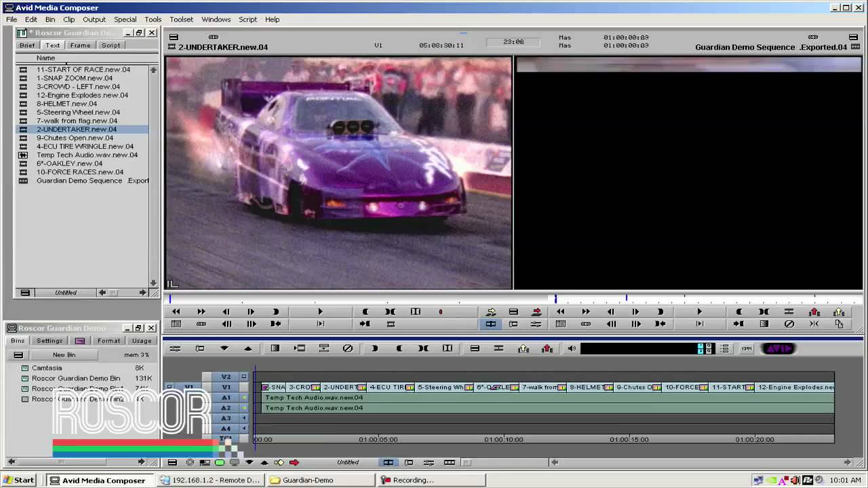Open the Untitled view menu in the bin

[x=66, y=293]
